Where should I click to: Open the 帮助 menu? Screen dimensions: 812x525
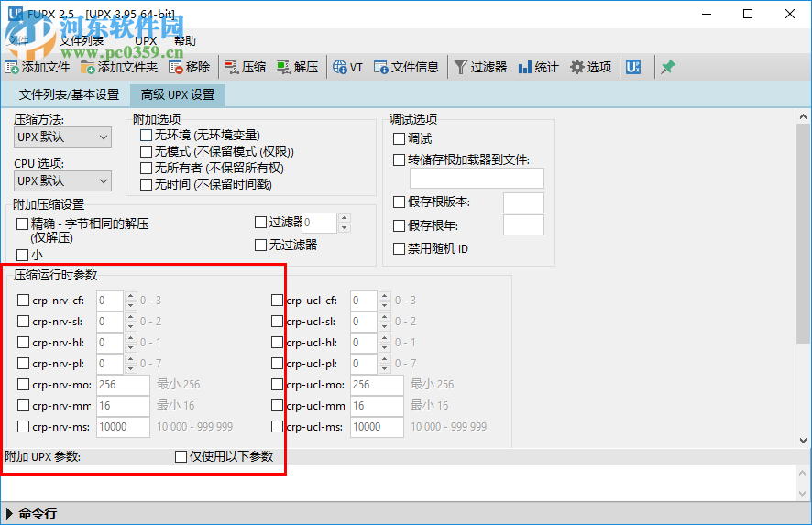coord(185,41)
